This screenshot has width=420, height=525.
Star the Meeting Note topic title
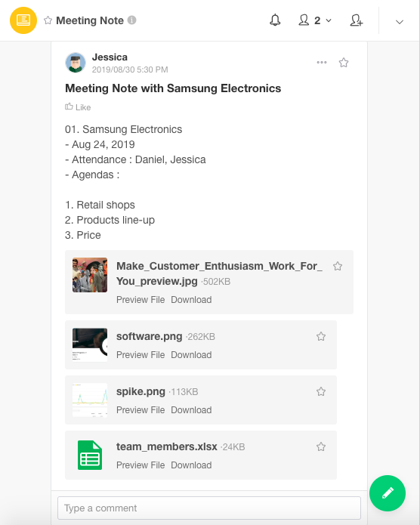pos(48,20)
